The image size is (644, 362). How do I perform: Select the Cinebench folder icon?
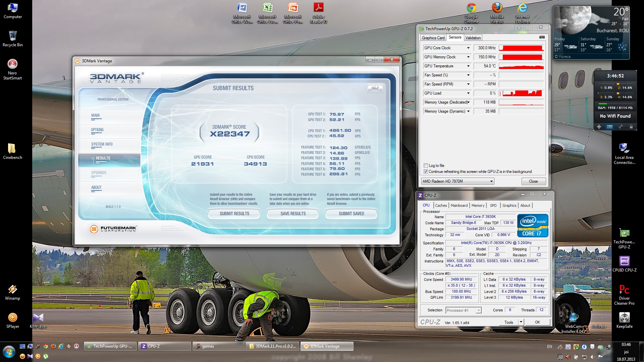coord(12,151)
